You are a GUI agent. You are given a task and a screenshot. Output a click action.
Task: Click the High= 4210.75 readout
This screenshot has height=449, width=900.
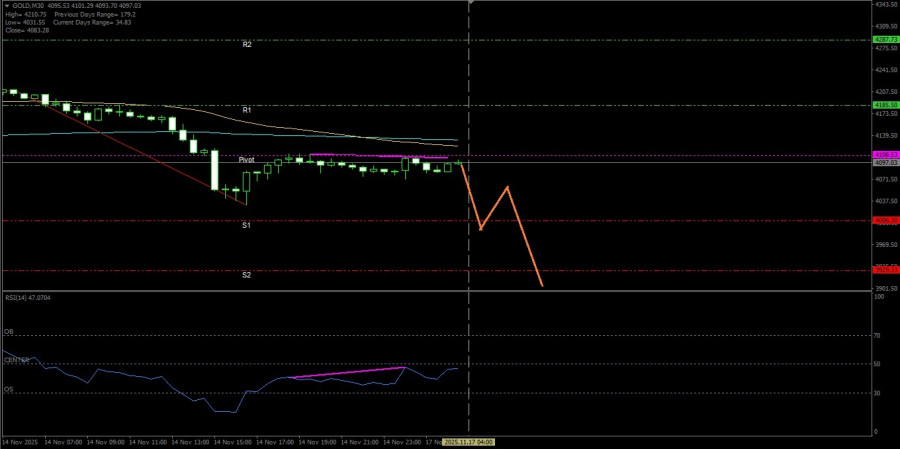click(25, 14)
